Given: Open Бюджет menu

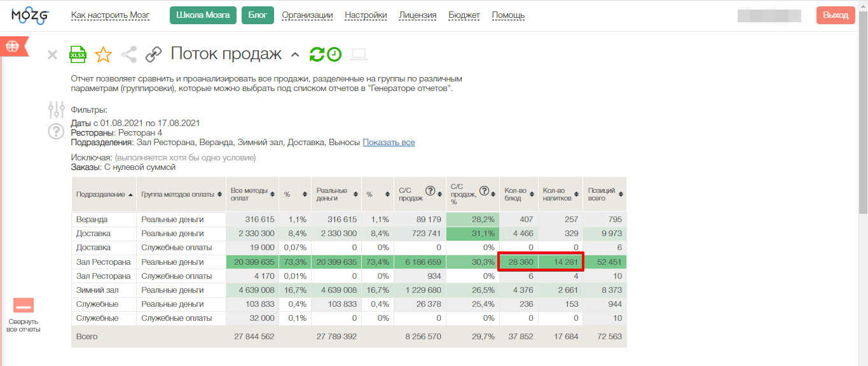Looking at the screenshot, I should [464, 15].
